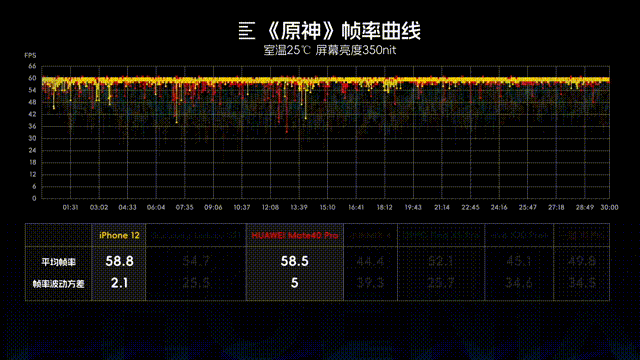The height and width of the screenshot is (360, 640).
Task: Click HUAWEI Mate40 Pro variance value 5
Action: (295, 283)
